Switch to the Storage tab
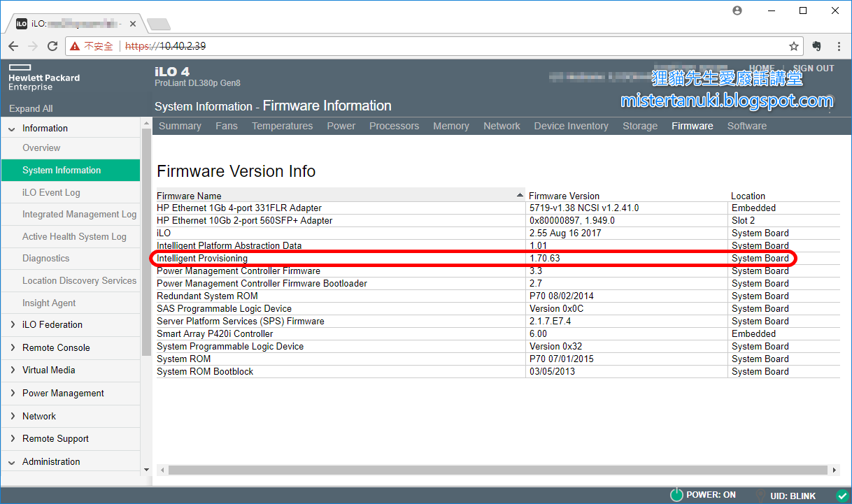Image resolution: width=852 pixels, height=504 pixels. (640, 126)
